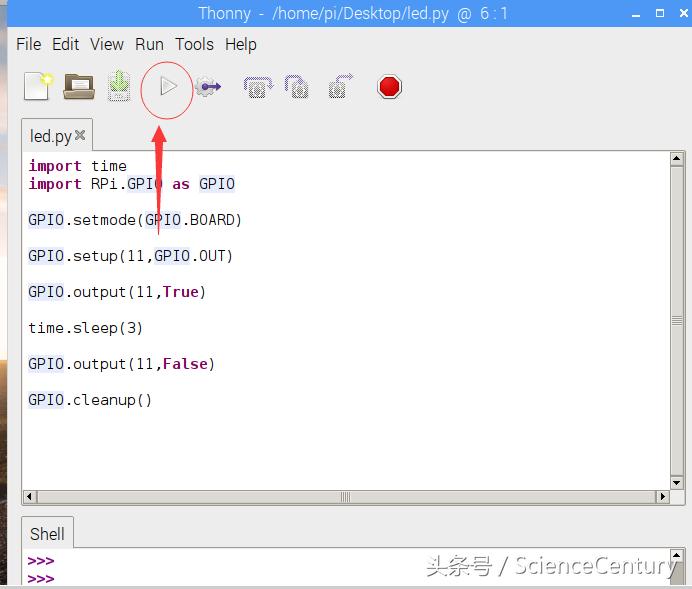Open the View menu
The height and width of the screenshot is (589, 692).
click(x=107, y=45)
